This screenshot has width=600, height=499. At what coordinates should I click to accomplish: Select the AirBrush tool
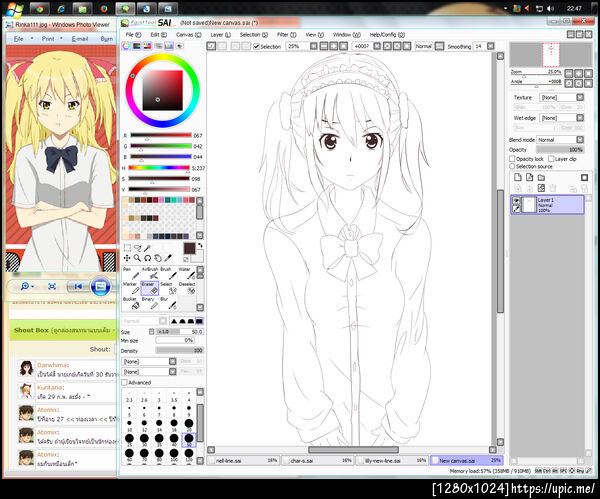[x=150, y=273]
